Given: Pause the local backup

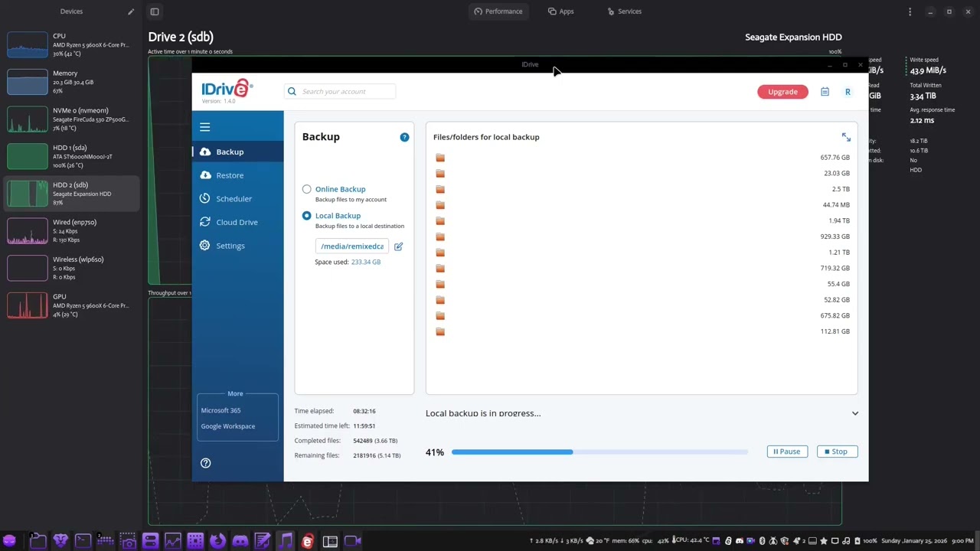Looking at the screenshot, I should point(787,452).
